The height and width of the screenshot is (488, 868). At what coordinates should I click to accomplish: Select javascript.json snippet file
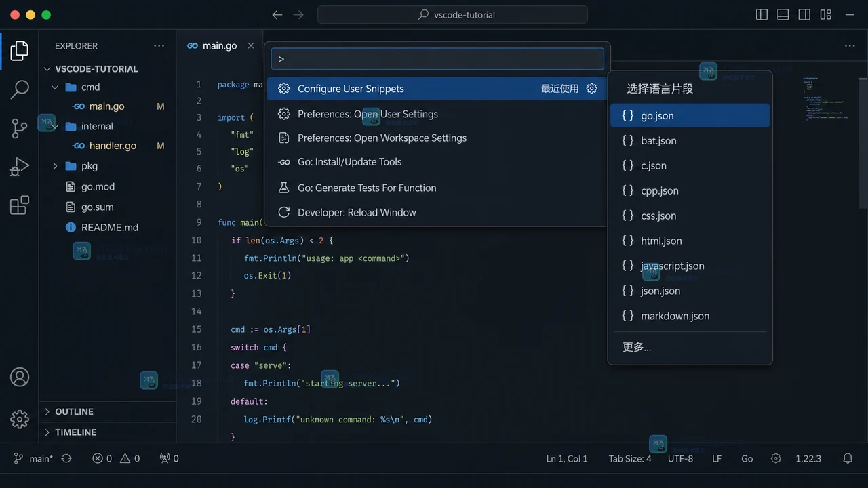690,266
